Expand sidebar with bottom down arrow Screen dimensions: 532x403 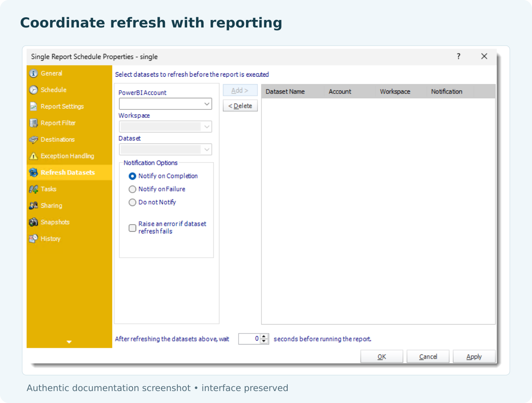point(69,342)
